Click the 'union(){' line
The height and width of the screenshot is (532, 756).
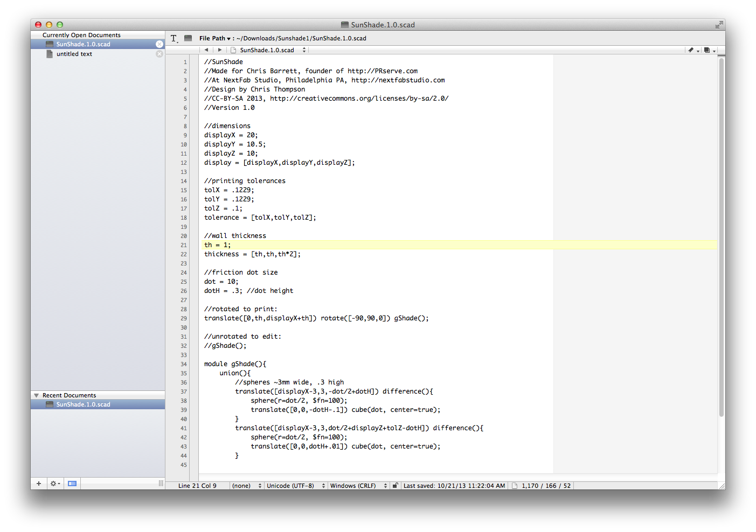point(235,373)
